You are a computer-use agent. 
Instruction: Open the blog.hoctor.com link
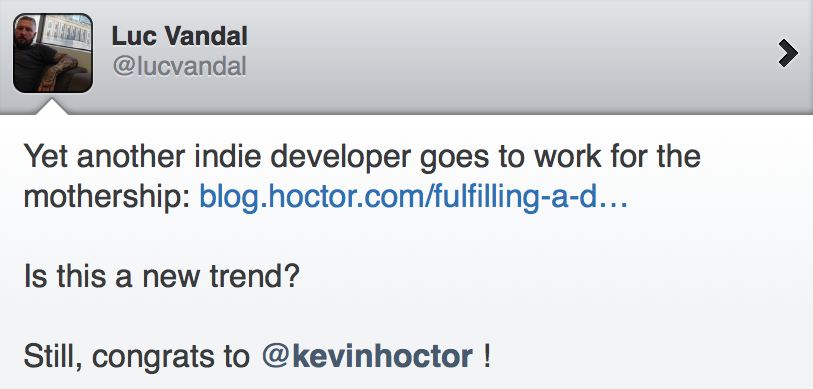pos(413,198)
